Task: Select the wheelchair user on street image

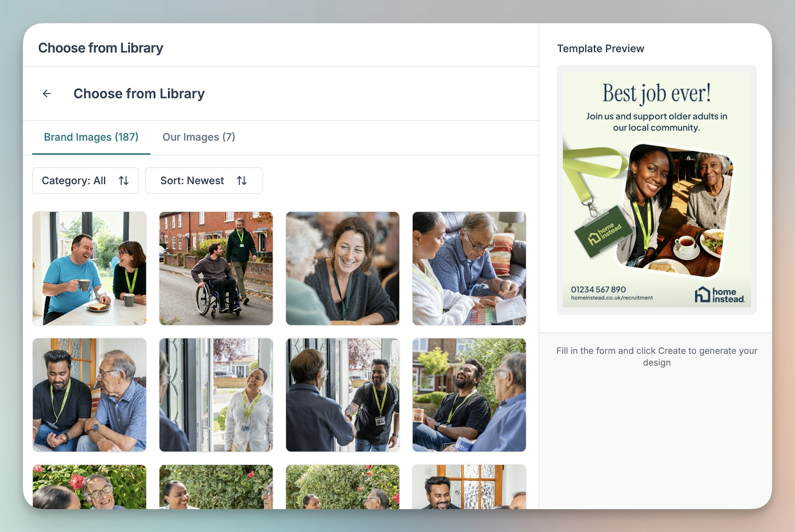Action: (x=216, y=268)
